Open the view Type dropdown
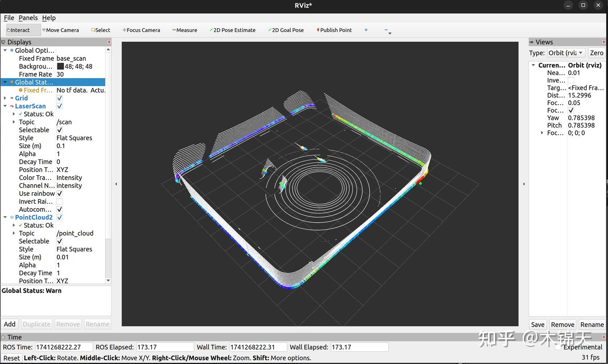Viewport: 608px width, 364px height. click(566, 53)
